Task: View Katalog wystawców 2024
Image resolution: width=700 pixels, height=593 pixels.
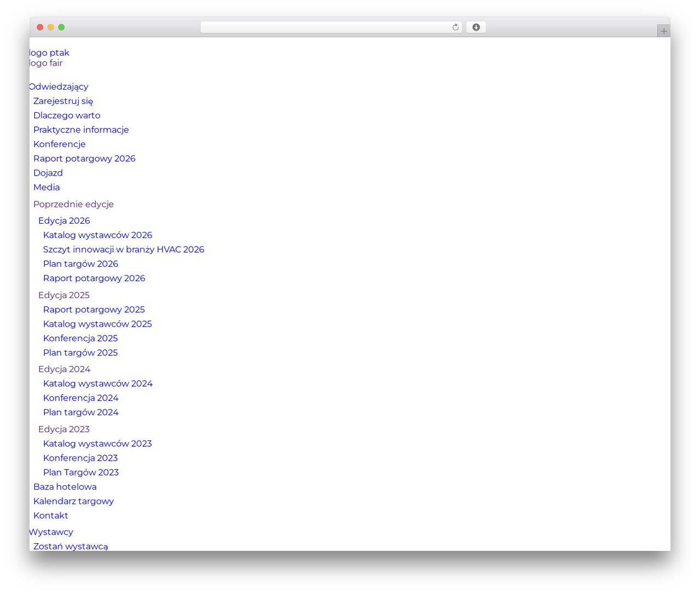Action: coord(98,383)
